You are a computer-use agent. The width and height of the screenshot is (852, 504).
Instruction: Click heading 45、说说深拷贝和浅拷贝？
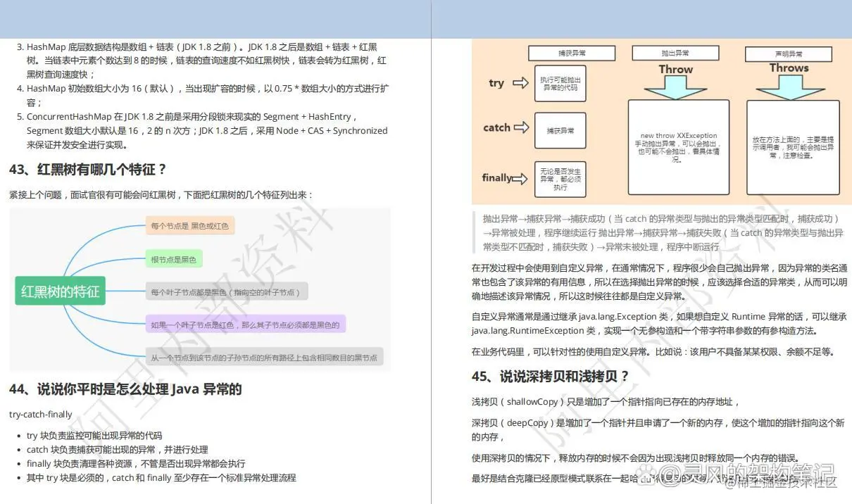point(551,377)
